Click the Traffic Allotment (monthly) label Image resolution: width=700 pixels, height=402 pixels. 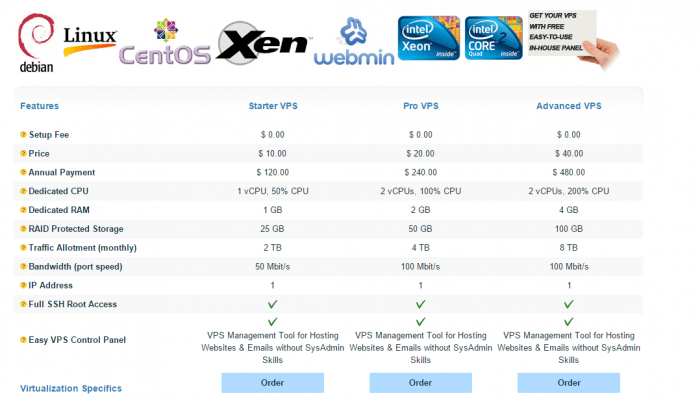click(x=83, y=247)
